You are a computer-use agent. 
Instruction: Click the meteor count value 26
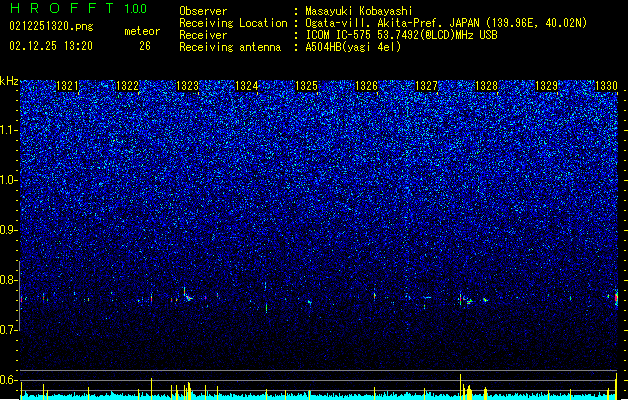click(x=145, y=46)
